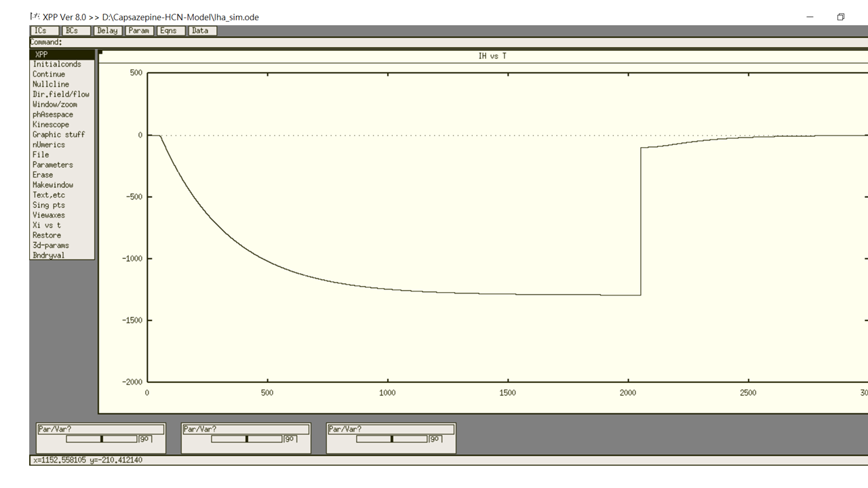Click go button of first slider

pyautogui.click(x=145, y=439)
